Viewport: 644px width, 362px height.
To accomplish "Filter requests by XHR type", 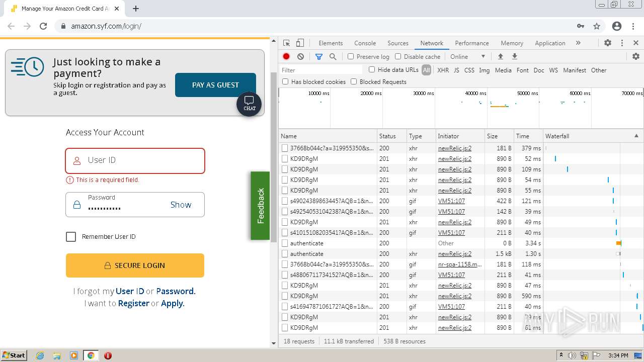I will [x=443, y=70].
